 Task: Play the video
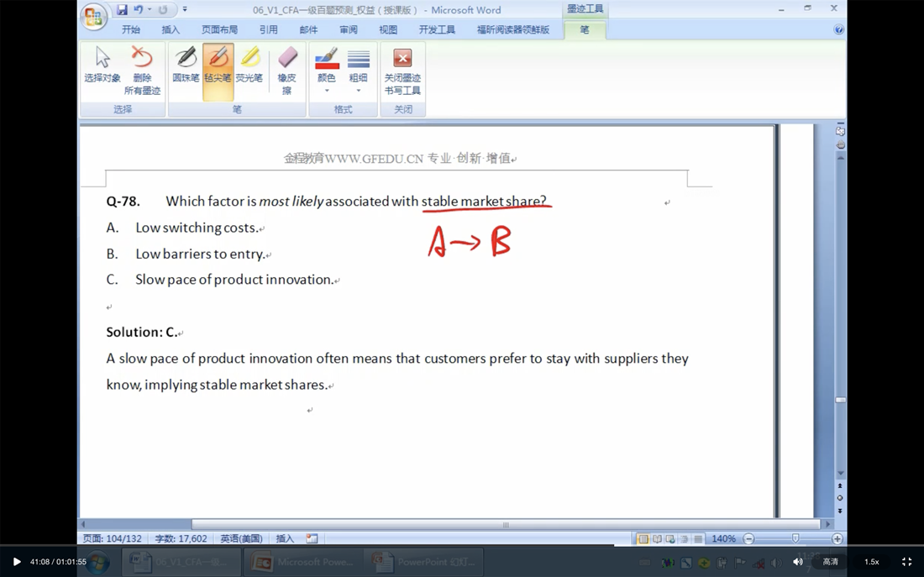click(17, 562)
